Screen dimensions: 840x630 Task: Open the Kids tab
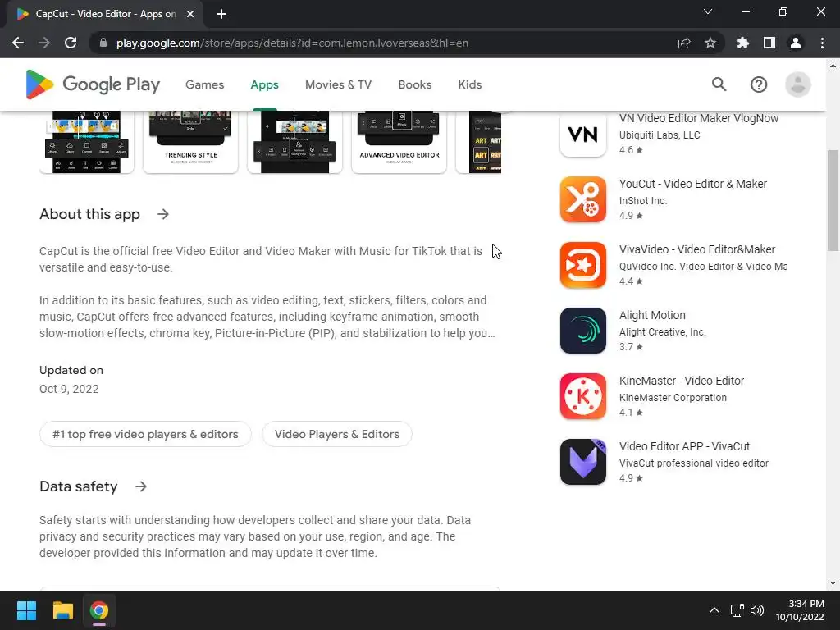(470, 84)
